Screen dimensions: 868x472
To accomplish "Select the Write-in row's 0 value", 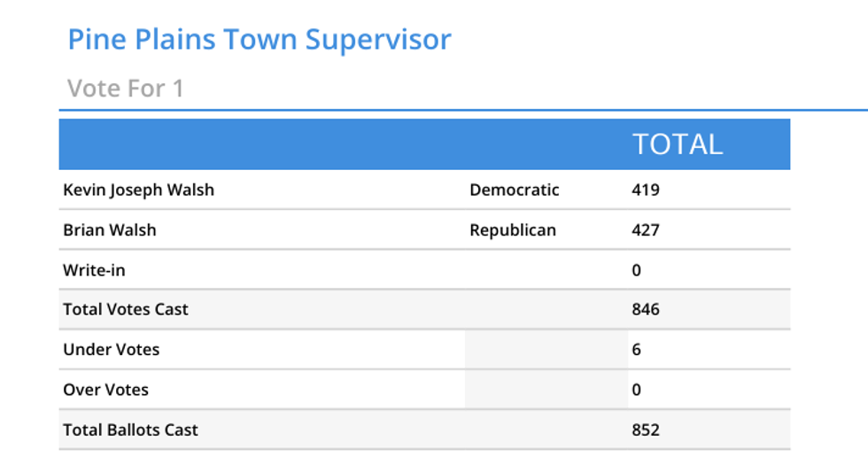I will coord(637,270).
